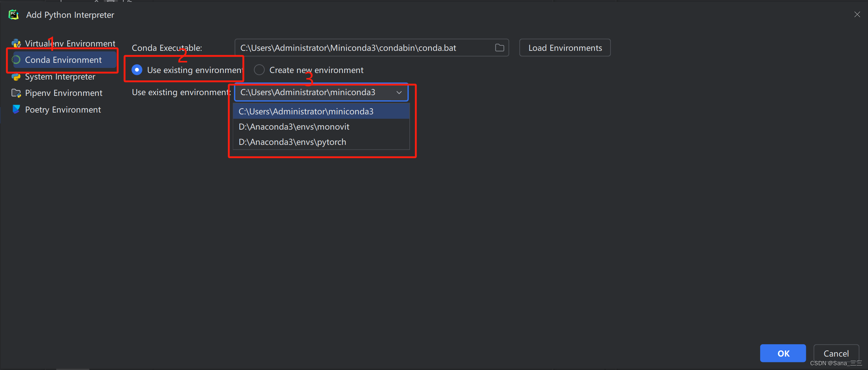The image size is (868, 370).
Task: Click the Conda Environment circular icon
Action: pyautogui.click(x=16, y=60)
